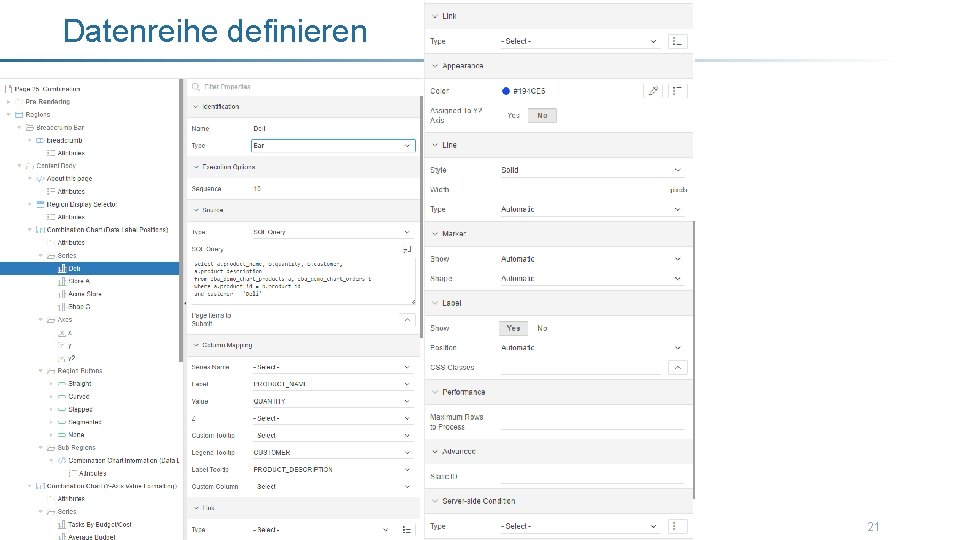Image resolution: width=960 pixels, height=540 pixels.
Task: Collapse the Marker section
Action: point(435,233)
